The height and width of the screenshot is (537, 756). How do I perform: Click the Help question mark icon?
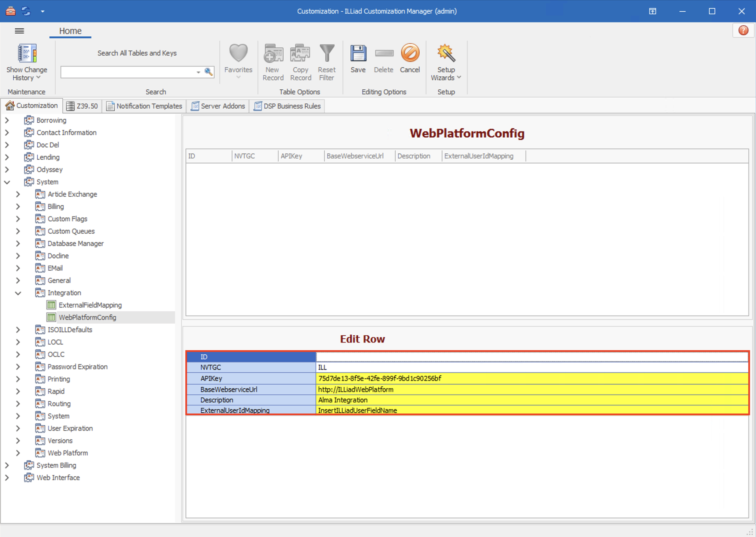coord(743,30)
